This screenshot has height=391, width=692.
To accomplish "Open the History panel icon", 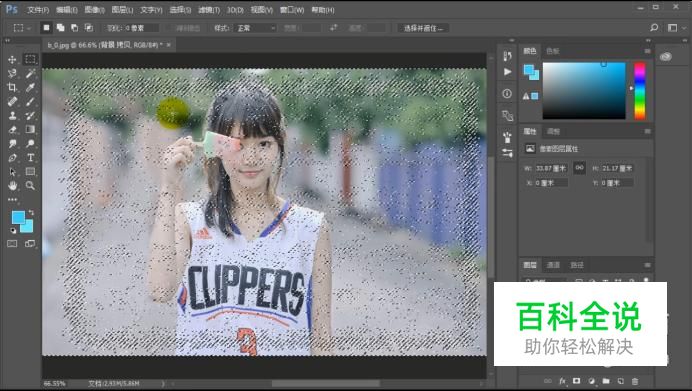I will click(x=508, y=56).
